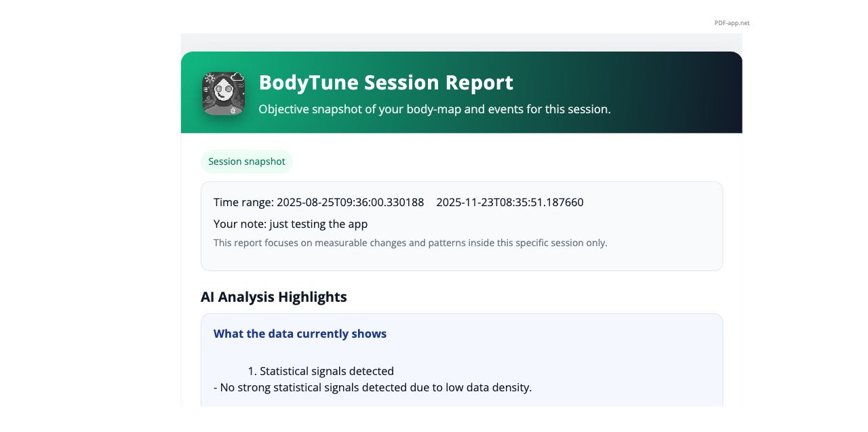Click the list number '1.' marker

pos(252,371)
